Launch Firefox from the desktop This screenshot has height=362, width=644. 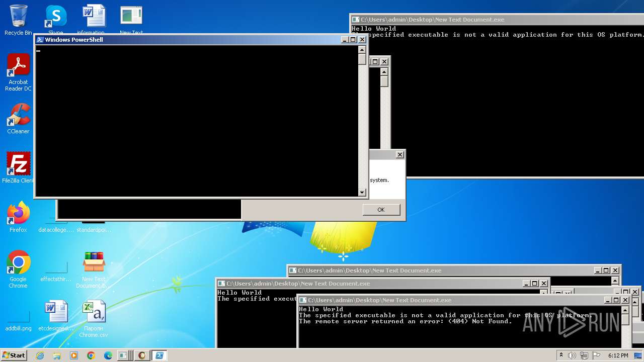pyautogui.click(x=18, y=217)
